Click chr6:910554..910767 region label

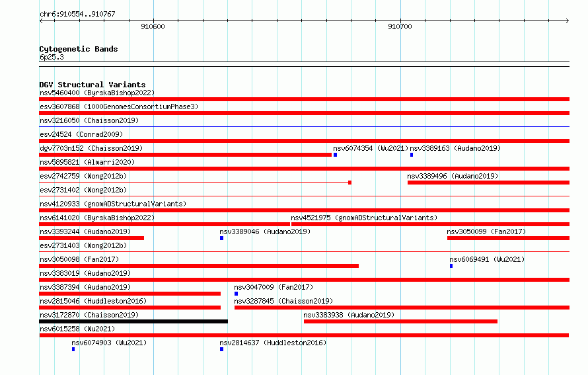click(77, 14)
